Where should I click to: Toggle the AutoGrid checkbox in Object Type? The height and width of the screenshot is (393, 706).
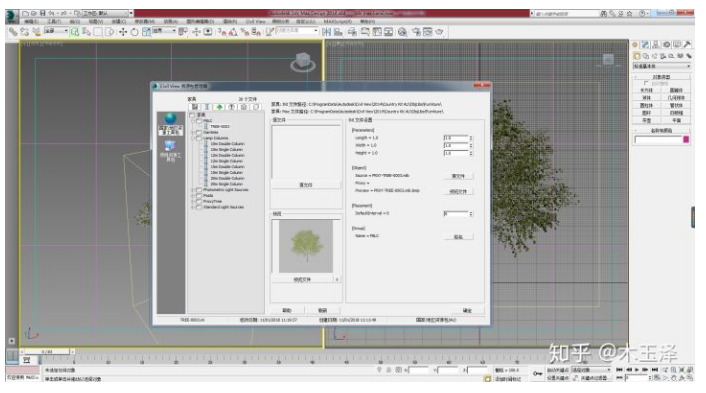pos(646,83)
